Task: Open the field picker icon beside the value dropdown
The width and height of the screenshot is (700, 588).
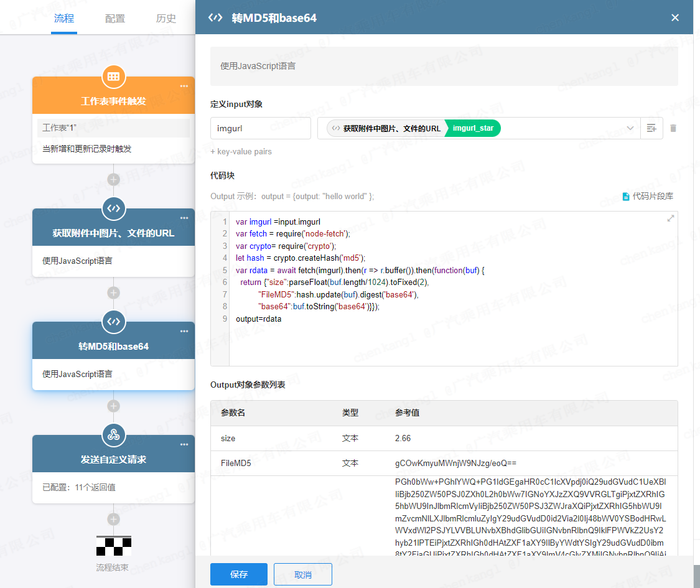Action: click(x=651, y=128)
